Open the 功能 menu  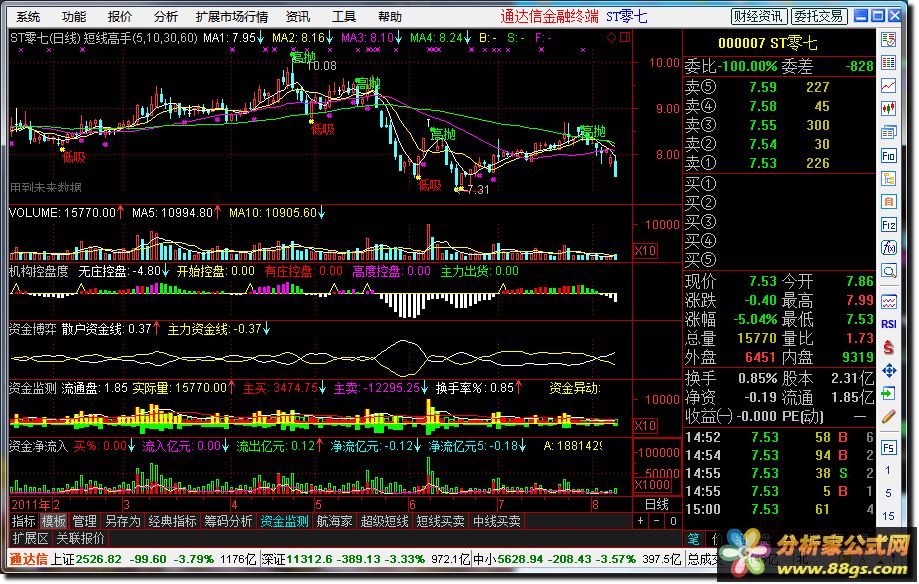tap(74, 16)
